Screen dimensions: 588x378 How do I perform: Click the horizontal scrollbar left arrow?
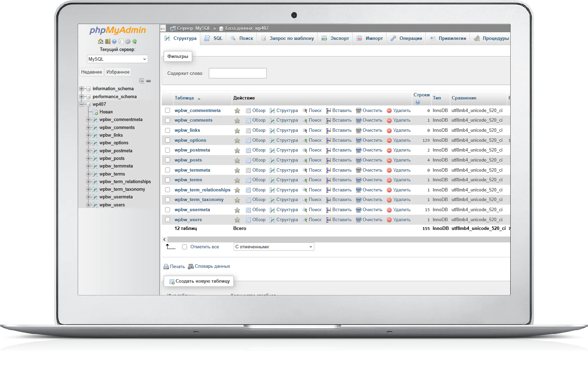point(164,239)
